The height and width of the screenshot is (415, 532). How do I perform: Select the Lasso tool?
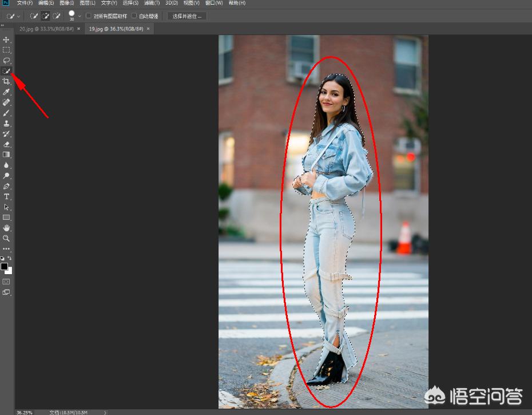coord(6,60)
